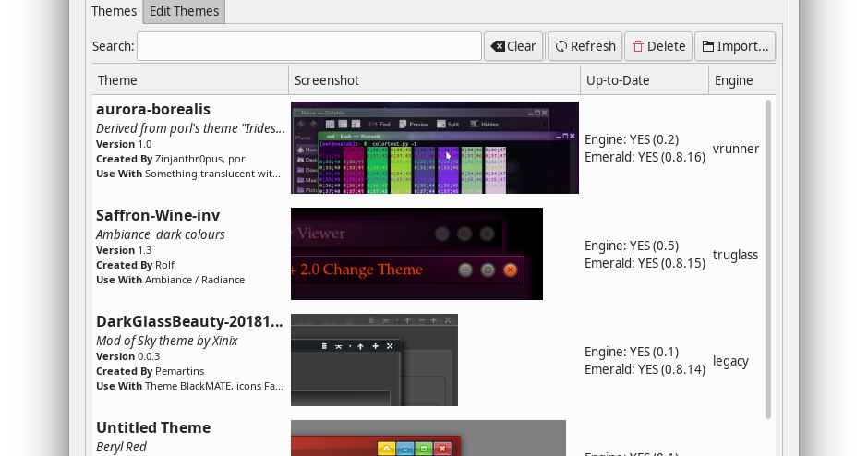Click 'Engine: YES (0.5)' status text
The image size is (868, 456).
pos(632,246)
